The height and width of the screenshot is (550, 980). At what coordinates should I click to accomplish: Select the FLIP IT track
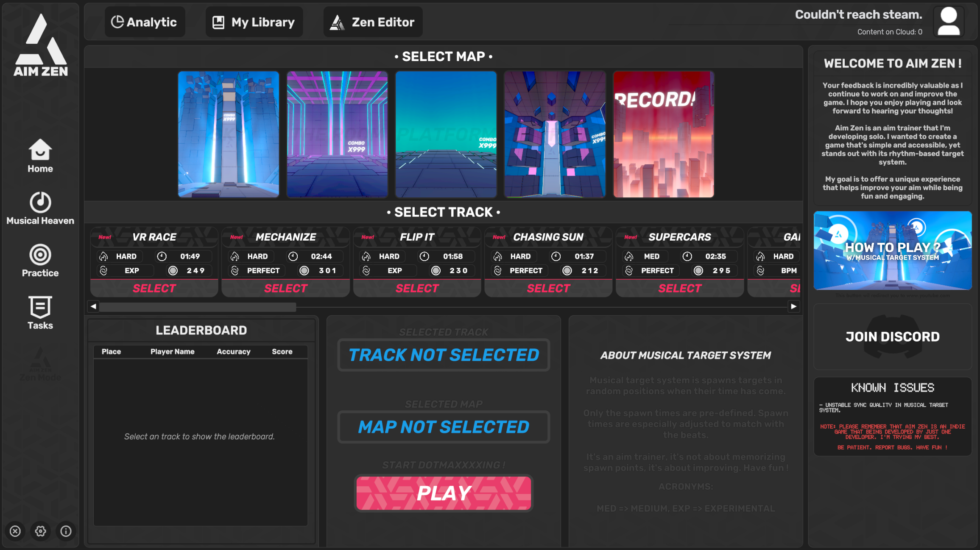[417, 288]
